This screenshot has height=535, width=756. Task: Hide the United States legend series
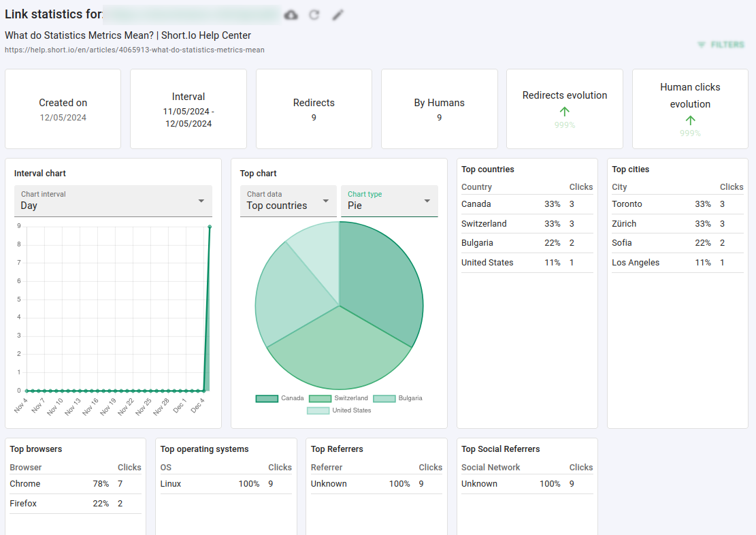(x=351, y=410)
